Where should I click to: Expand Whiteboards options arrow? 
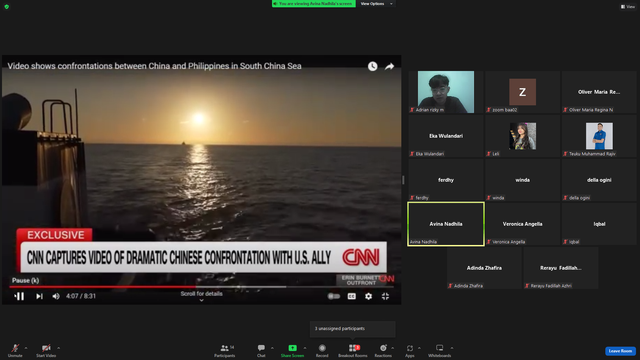452,348
